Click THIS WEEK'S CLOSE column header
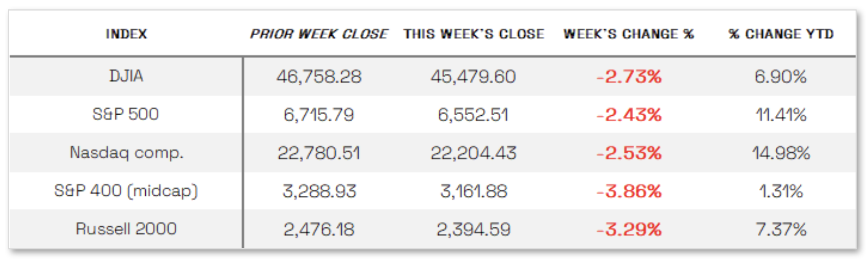868x262 pixels. [x=474, y=34]
